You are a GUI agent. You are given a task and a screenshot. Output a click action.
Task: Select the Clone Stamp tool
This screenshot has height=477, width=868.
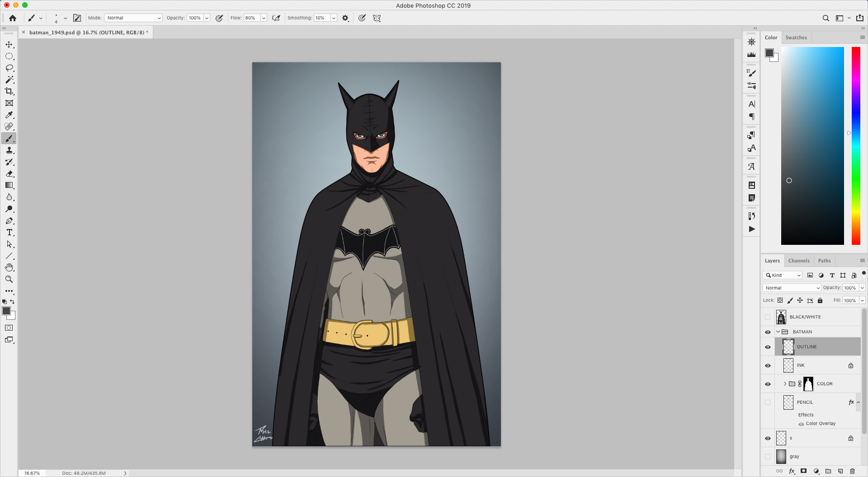[9, 150]
